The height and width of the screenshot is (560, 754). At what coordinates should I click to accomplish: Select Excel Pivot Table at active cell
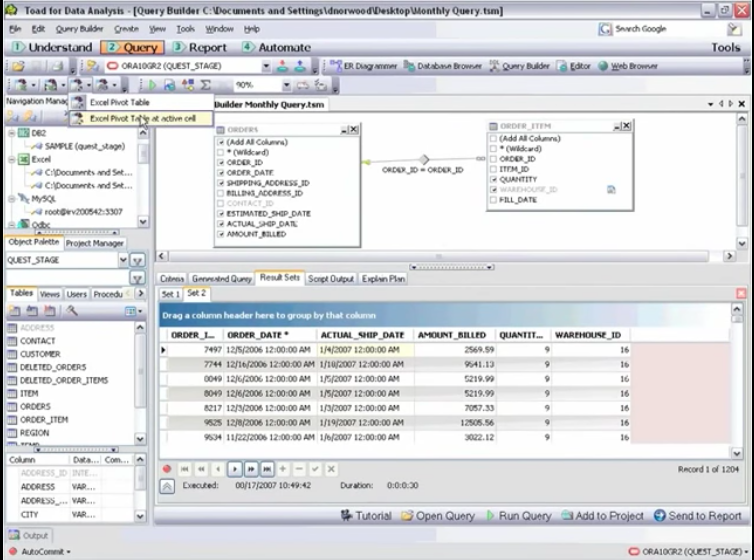click(x=141, y=118)
